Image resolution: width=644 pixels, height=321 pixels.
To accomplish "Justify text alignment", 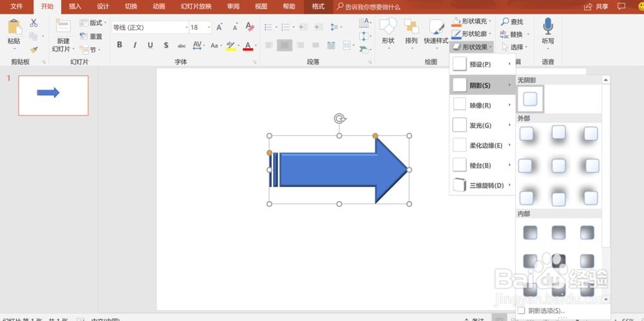I will 316,45.
